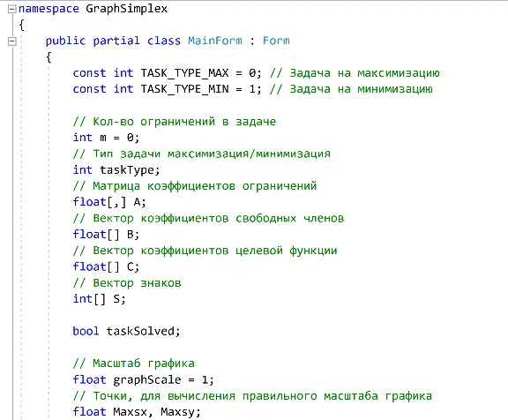Click the MainForm class name
Viewport: 508px width, 420px height.
point(215,41)
